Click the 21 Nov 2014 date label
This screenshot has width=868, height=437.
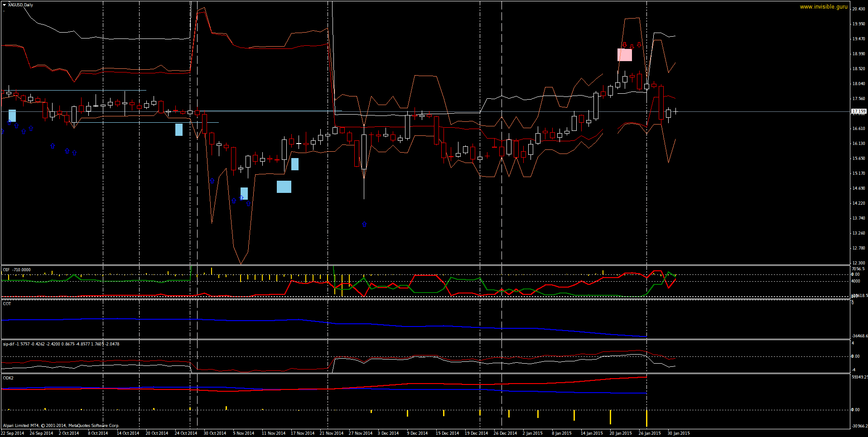click(x=332, y=433)
